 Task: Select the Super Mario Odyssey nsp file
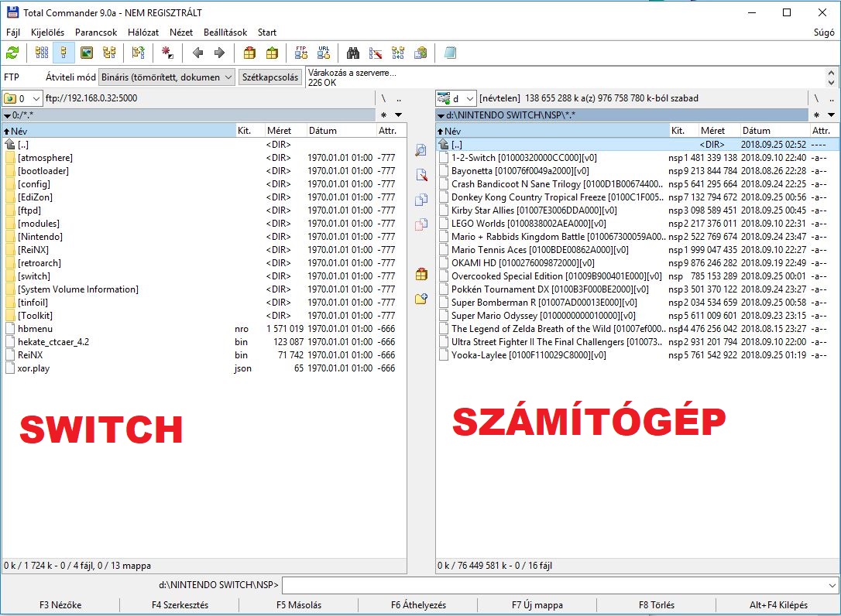tap(637, 316)
